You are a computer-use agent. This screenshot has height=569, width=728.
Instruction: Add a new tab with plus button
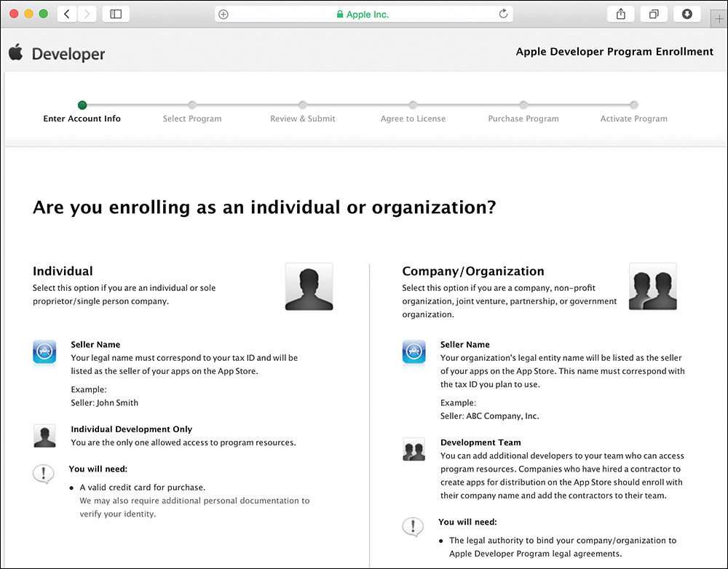(x=719, y=19)
